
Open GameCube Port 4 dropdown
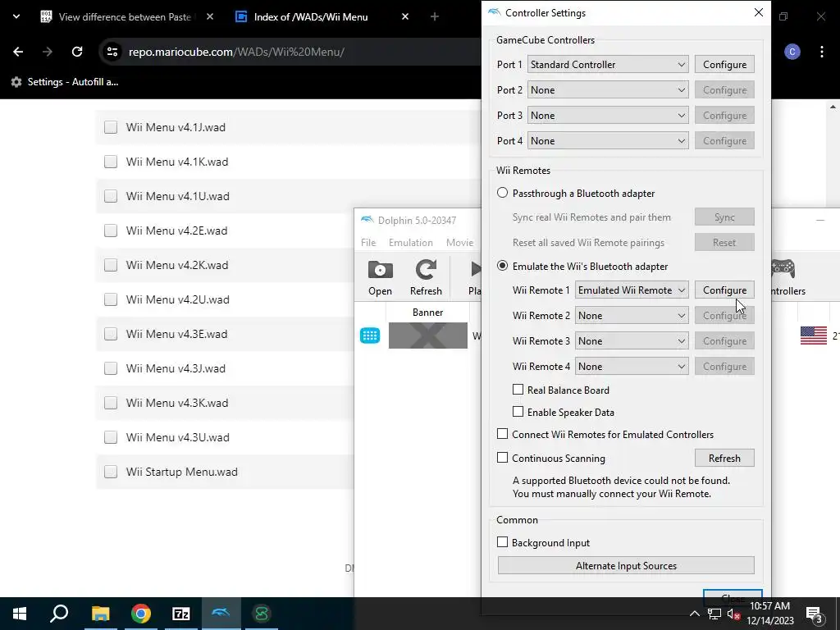click(608, 141)
